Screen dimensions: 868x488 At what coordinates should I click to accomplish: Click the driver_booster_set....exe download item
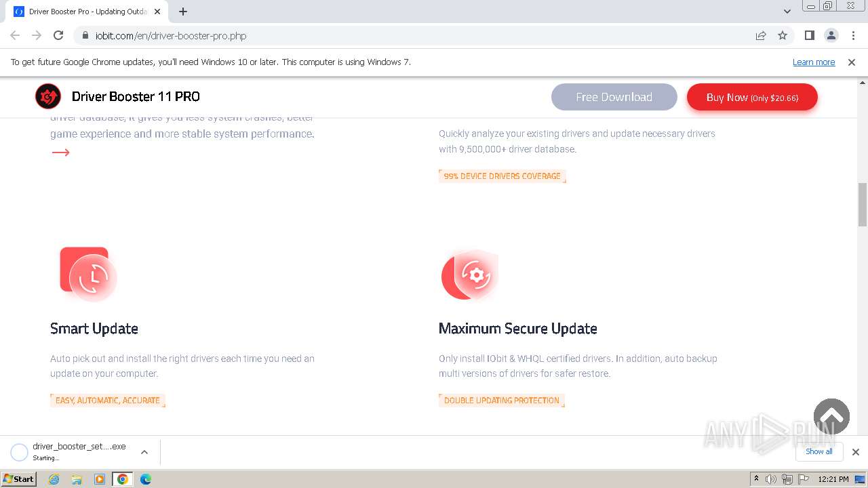(79, 452)
